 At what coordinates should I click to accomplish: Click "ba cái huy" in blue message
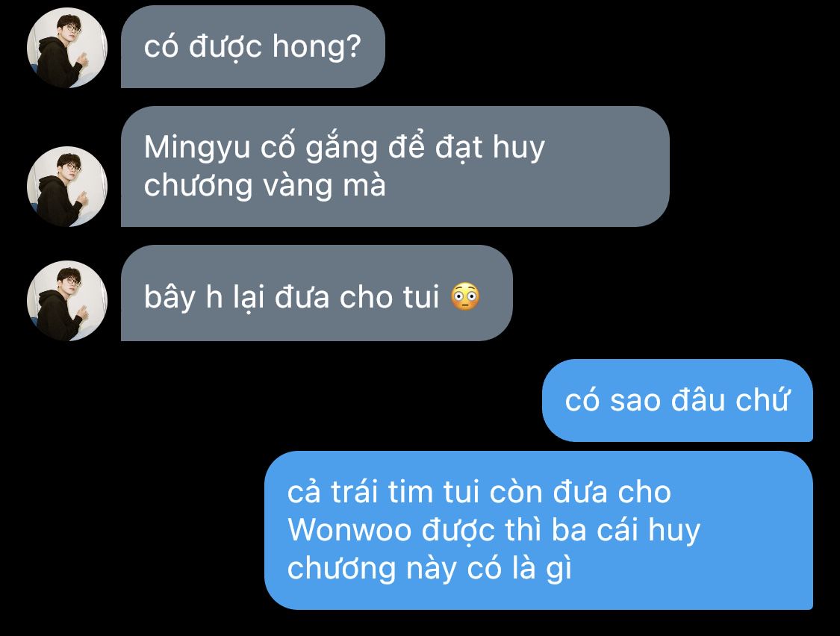625,531
